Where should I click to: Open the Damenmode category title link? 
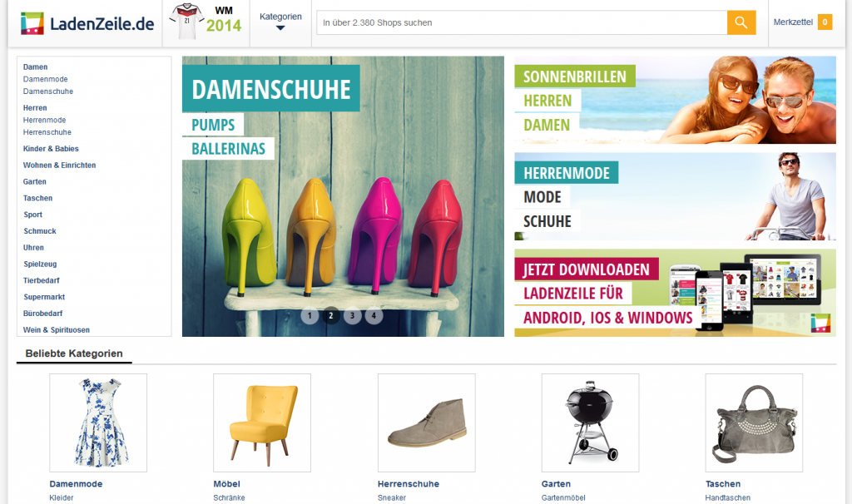tap(76, 484)
